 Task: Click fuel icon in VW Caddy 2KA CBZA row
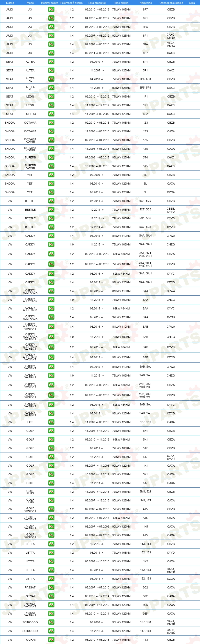tap(51, 254)
